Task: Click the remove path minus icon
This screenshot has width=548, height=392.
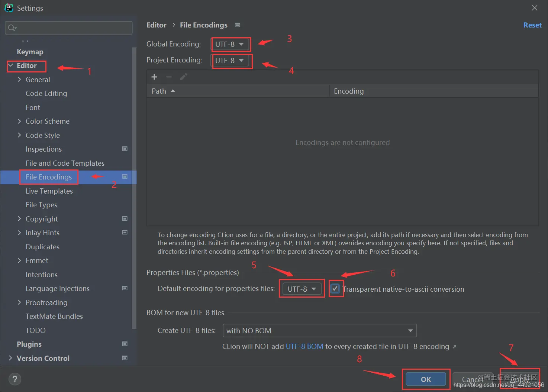Action: (x=169, y=77)
